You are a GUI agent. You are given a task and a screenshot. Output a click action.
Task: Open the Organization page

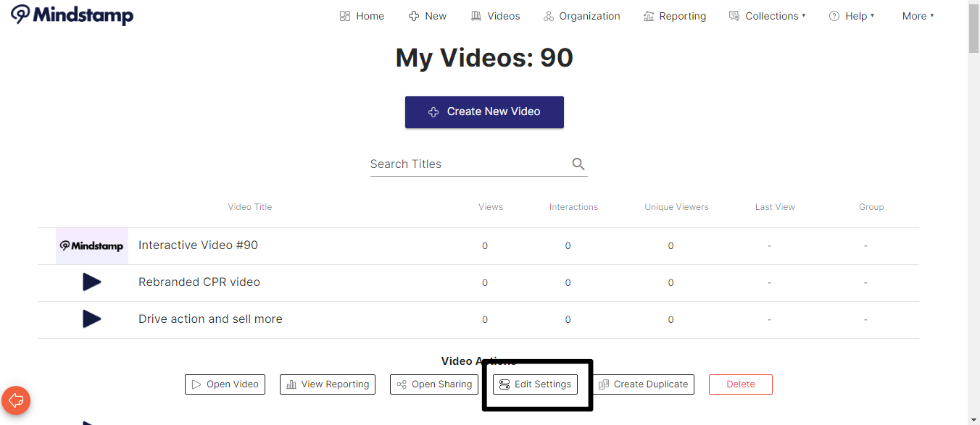point(581,16)
